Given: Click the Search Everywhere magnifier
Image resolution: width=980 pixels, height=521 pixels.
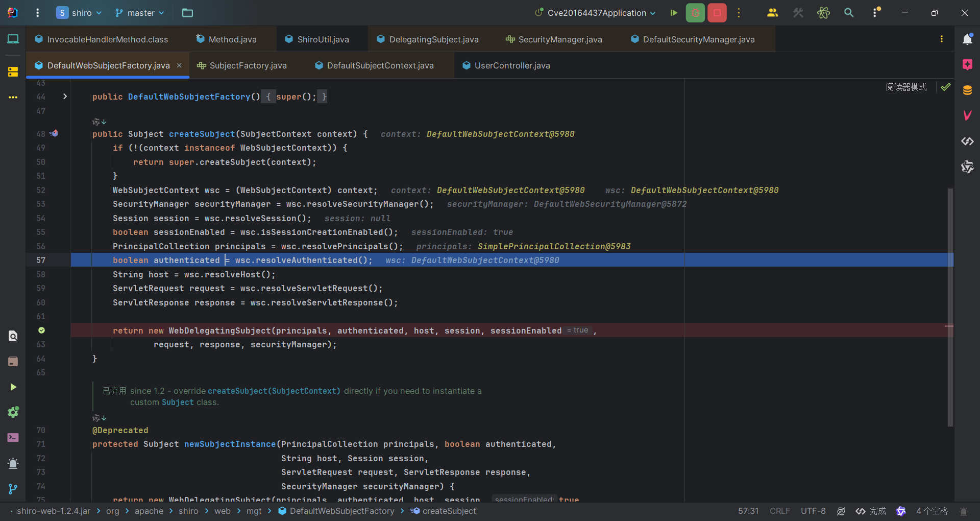Looking at the screenshot, I should [849, 13].
